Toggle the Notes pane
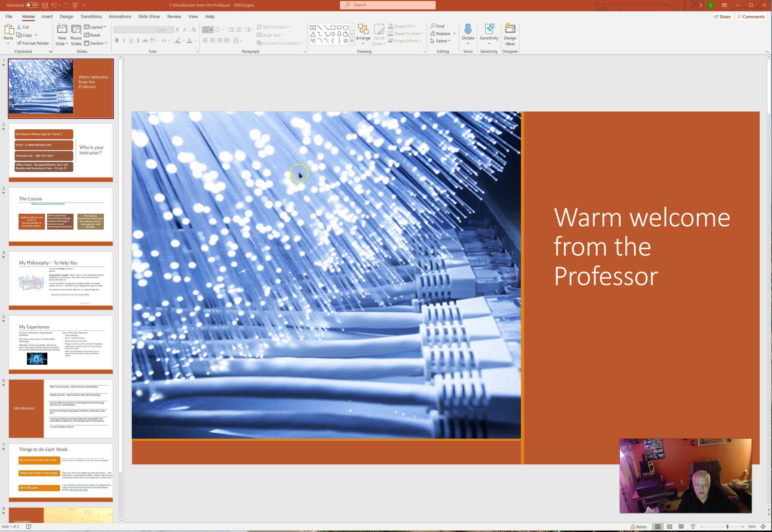This screenshot has height=532, width=772. (639, 527)
